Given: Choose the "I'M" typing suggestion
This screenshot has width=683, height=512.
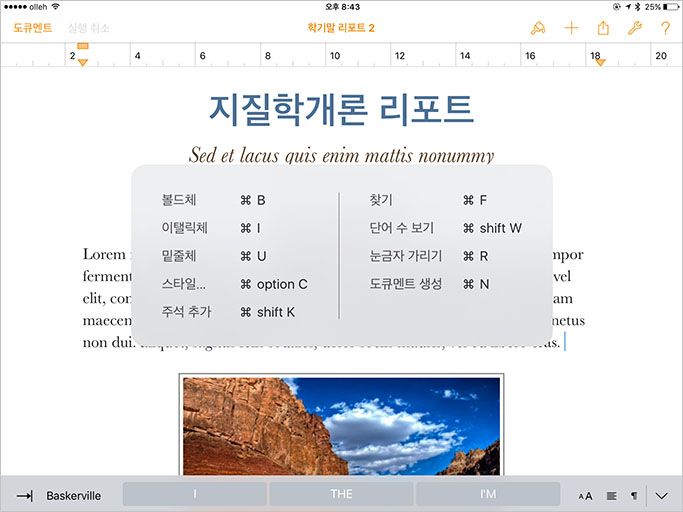Looking at the screenshot, I should point(488,494).
